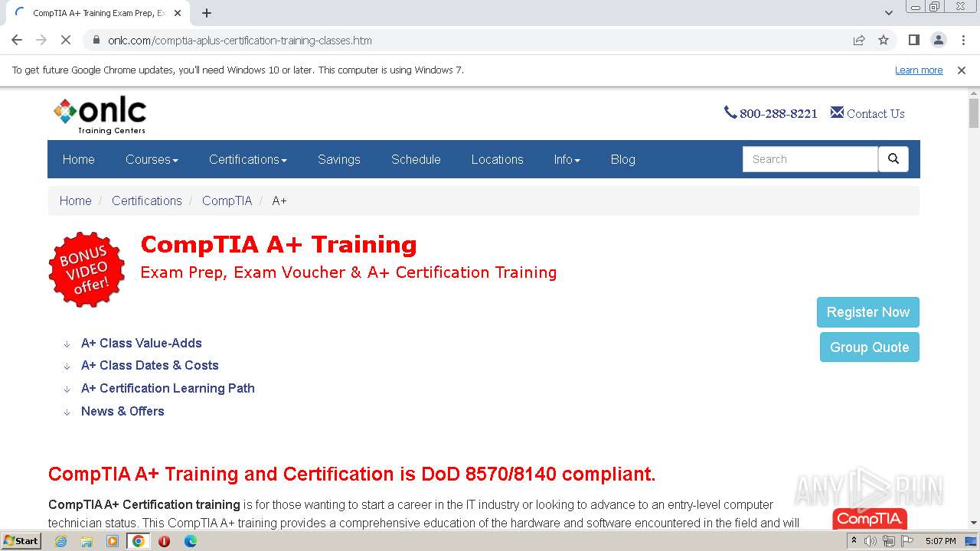Click the Bonus Video offer badge
The height and width of the screenshot is (551, 980).
tap(87, 269)
